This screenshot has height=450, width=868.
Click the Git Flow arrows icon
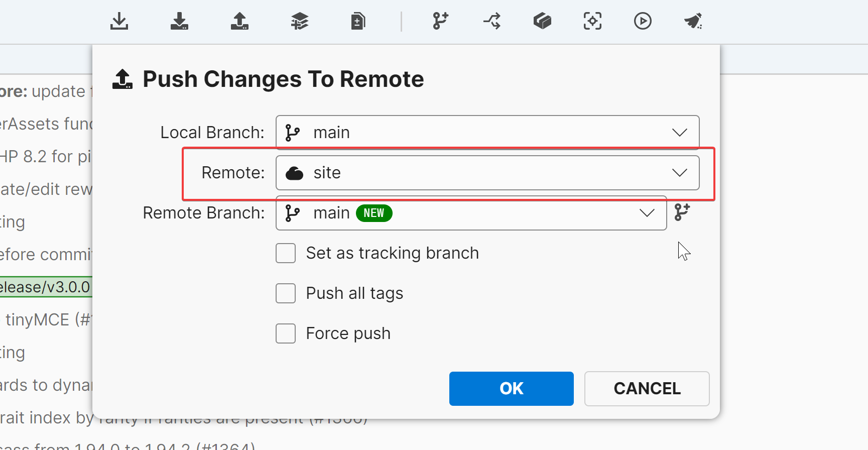(x=492, y=21)
